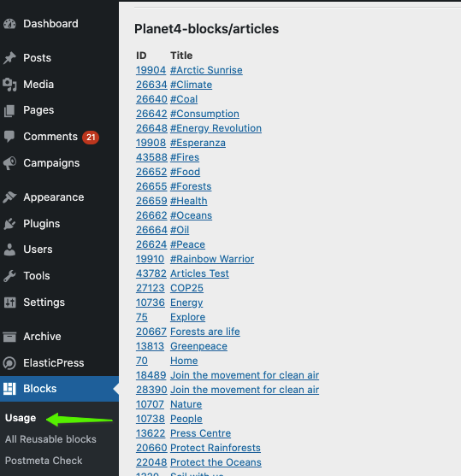This screenshot has height=476, width=461.
Task: Click the Tools wrench icon
Action: [x=9, y=276]
